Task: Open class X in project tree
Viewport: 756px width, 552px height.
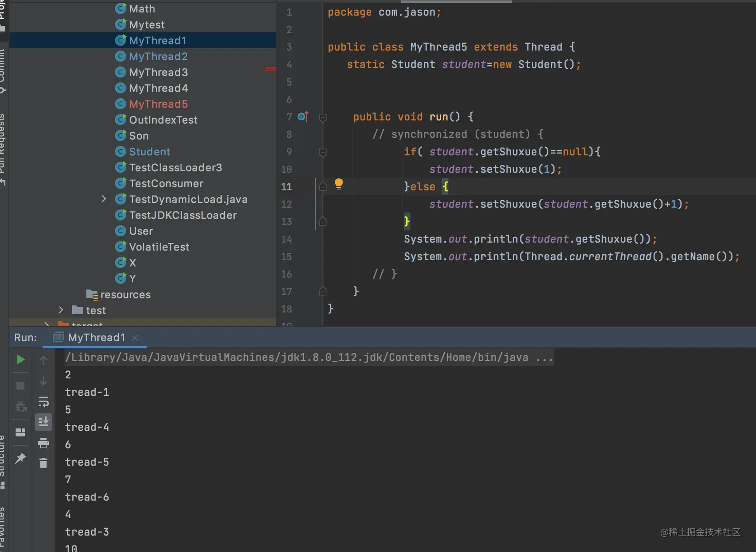Action: [x=132, y=263]
